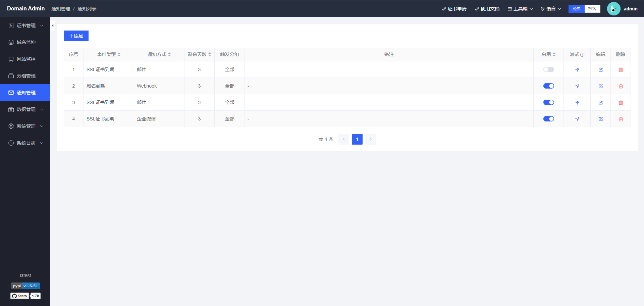This screenshot has height=306, width=644.
Task: Open the 域名监控 section in sidebar
Action: tap(25, 42)
